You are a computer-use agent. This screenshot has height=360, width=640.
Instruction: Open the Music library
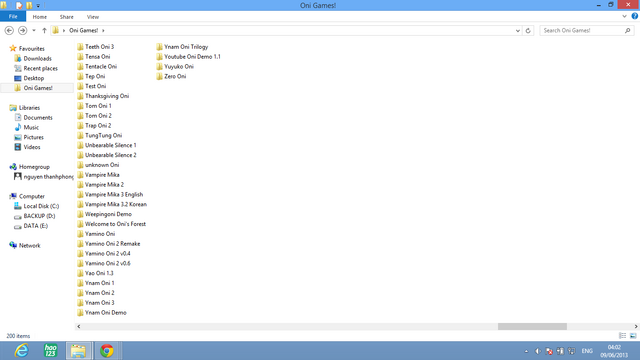pyautogui.click(x=31, y=127)
